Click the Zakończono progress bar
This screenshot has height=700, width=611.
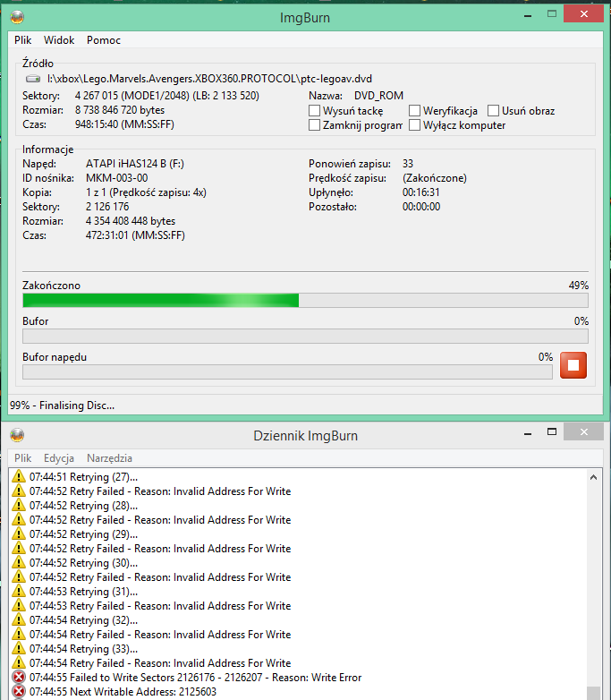305,301
